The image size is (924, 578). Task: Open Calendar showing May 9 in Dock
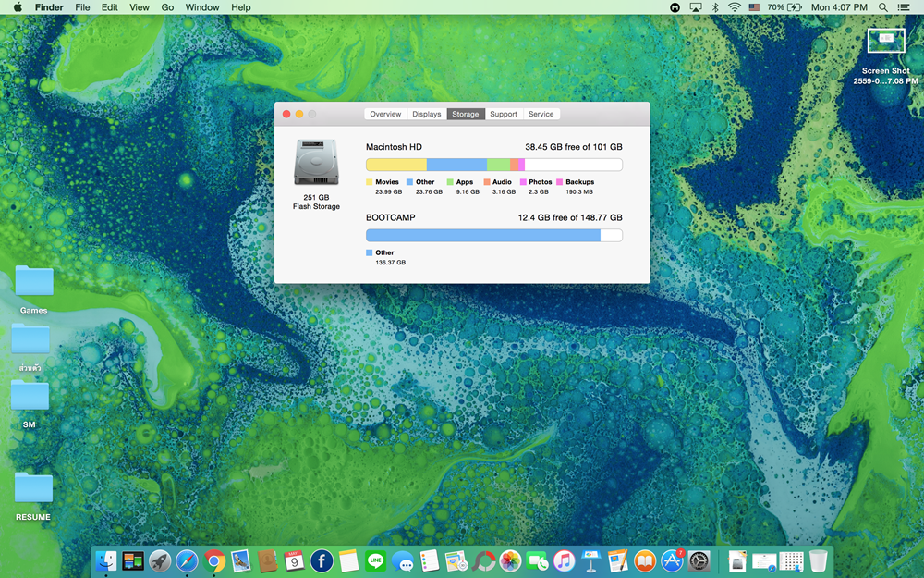click(x=294, y=561)
